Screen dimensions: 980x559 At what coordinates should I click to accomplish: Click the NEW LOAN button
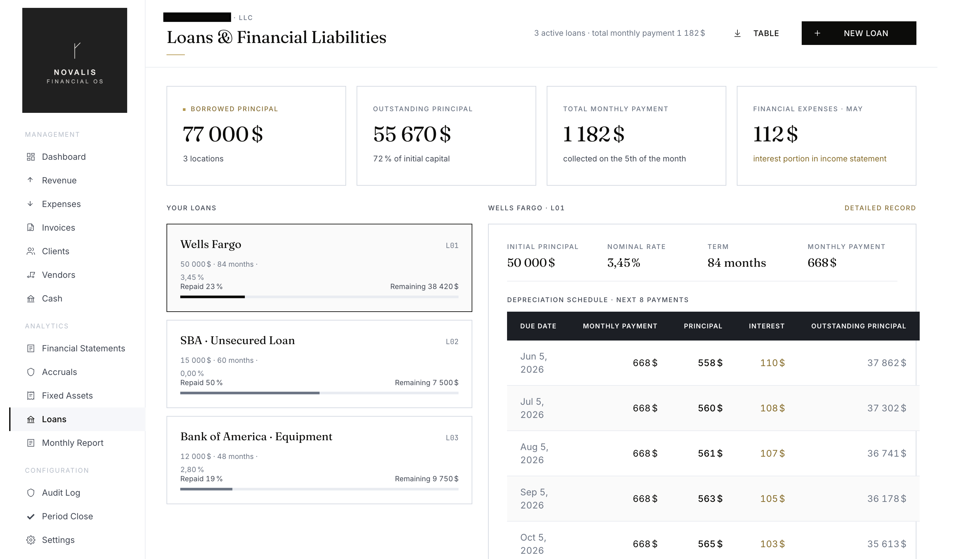[859, 33]
